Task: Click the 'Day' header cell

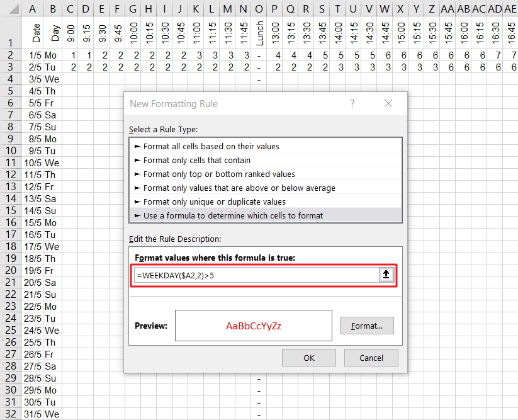Action: 52,32
